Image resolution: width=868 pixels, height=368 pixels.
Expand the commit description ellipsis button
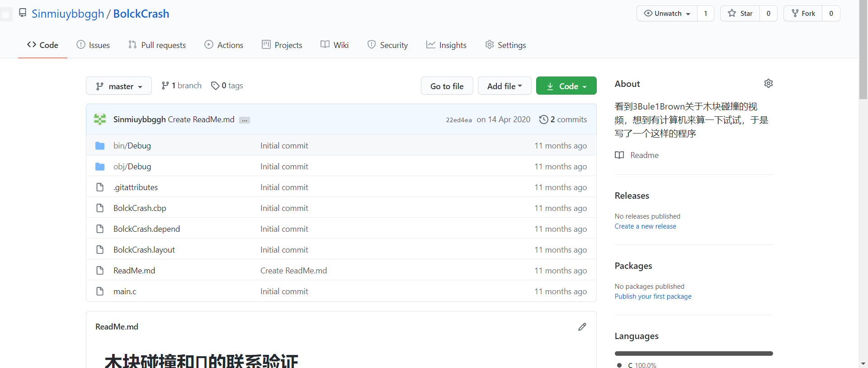(x=245, y=120)
